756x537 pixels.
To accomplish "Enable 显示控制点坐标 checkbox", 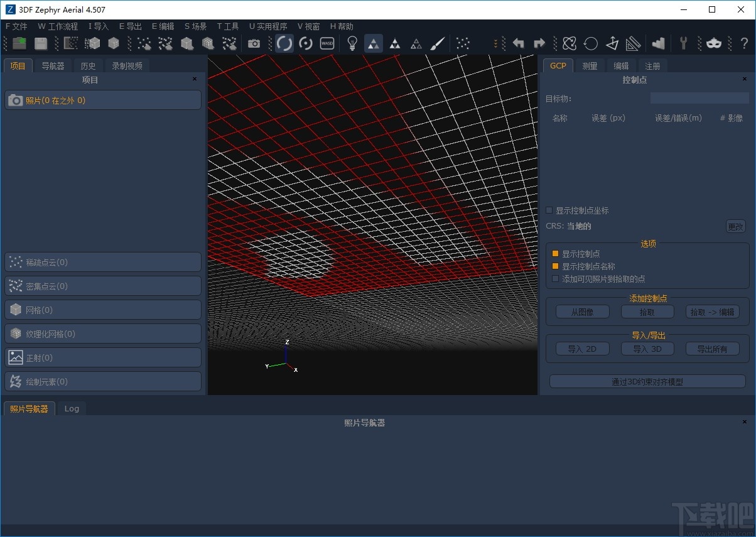I will point(549,210).
